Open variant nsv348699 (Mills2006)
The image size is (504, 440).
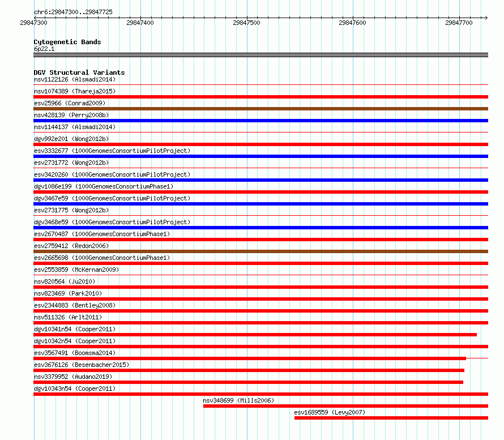pyautogui.click(x=238, y=400)
